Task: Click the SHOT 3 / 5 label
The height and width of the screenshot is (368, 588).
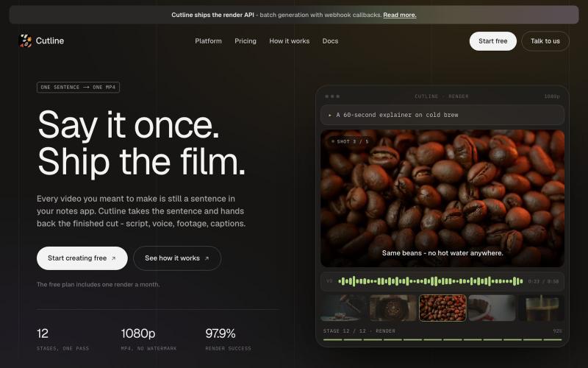Action: [350, 141]
